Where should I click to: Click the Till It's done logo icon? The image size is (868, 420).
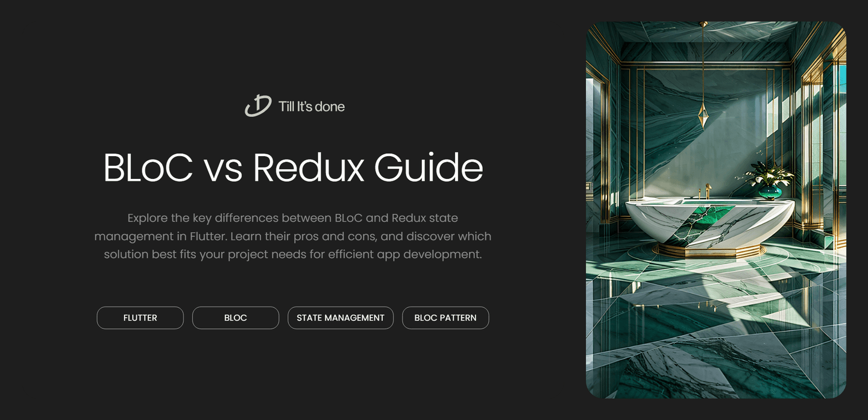258,106
